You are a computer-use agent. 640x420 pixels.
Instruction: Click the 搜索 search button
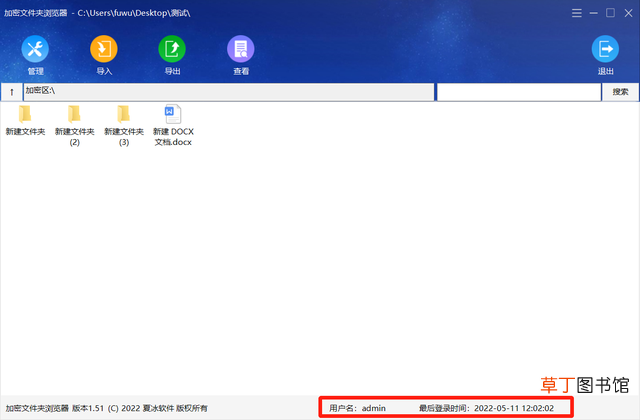[x=620, y=92]
